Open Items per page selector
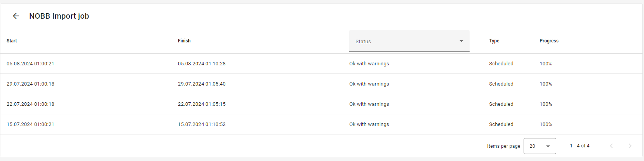The image size is (644, 161). pos(540,146)
